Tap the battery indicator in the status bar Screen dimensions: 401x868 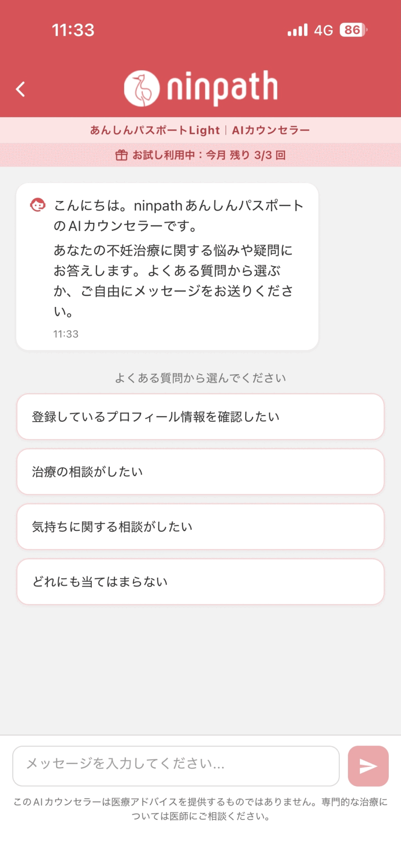click(x=353, y=30)
